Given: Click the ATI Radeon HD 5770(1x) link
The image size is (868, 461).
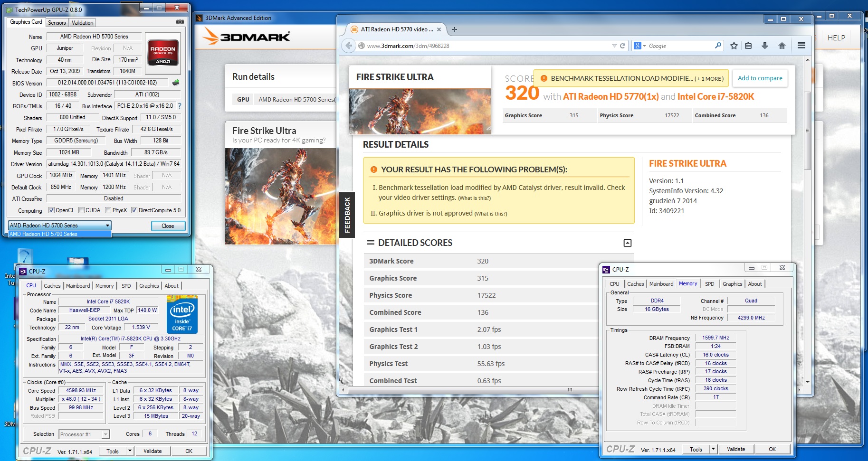Looking at the screenshot, I should pos(610,96).
